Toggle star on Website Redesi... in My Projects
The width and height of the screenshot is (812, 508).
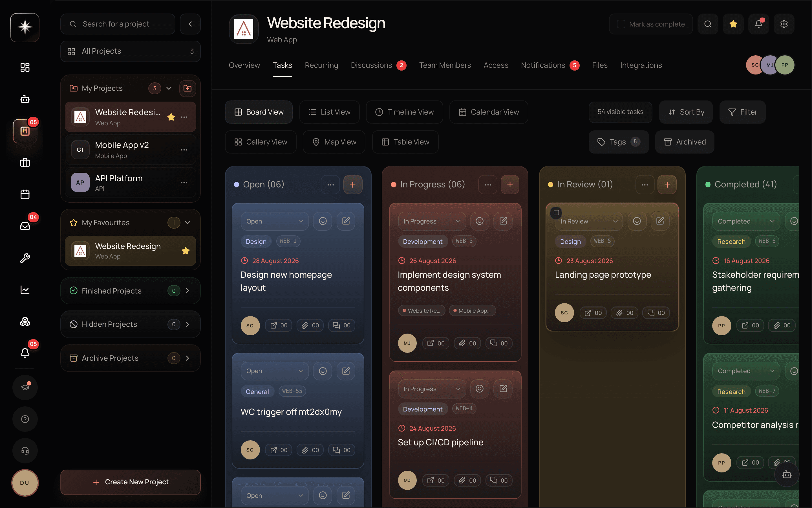pos(171,117)
